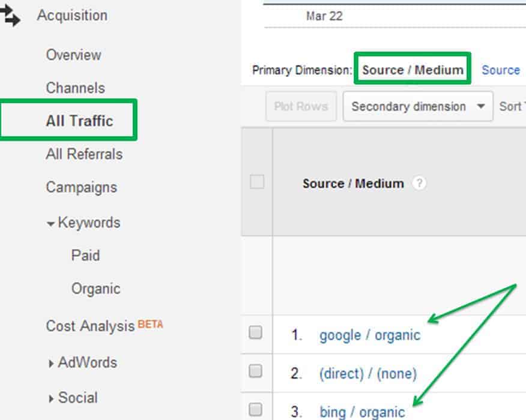Tick the select-all checkbox in table header
Viewport: 526px width, 420px height.
(257, 182)
